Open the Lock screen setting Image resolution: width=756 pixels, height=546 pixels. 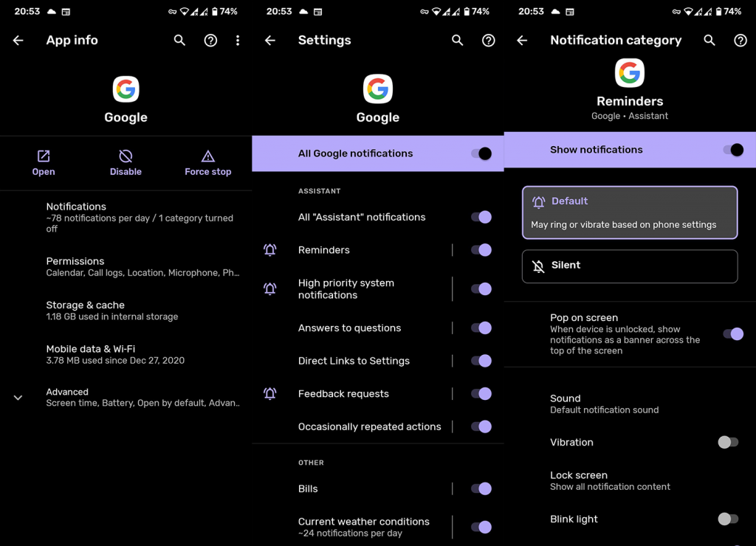(630, 480)
